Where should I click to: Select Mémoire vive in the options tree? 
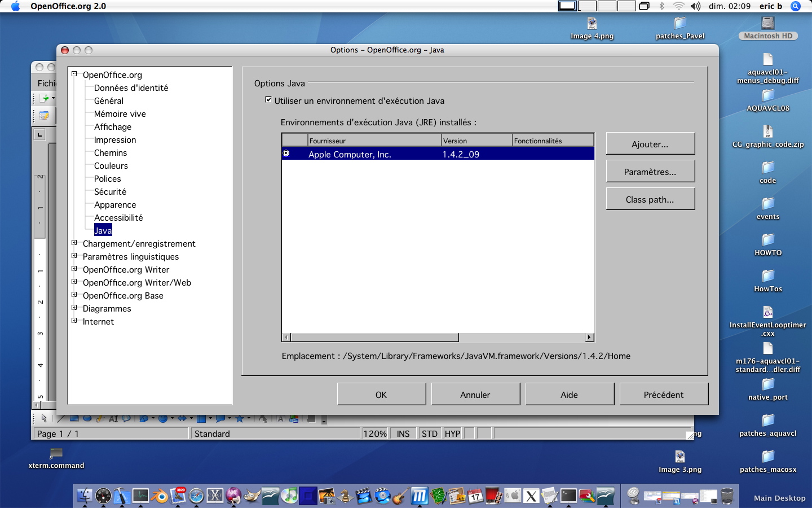(x=120, y=113)
